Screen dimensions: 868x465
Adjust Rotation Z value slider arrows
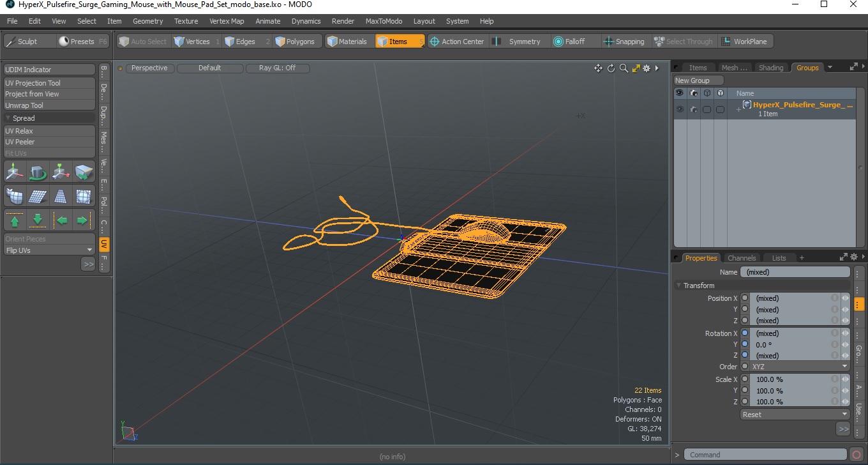[x=845, y=356]
